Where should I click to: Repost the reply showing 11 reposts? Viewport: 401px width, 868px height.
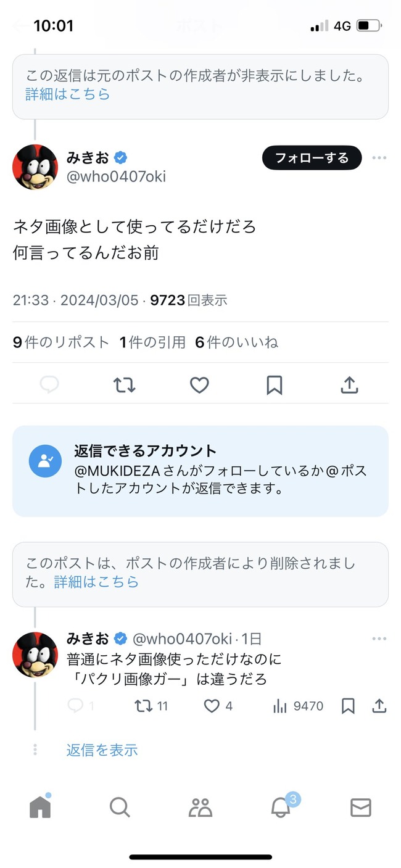coord(144,706)
